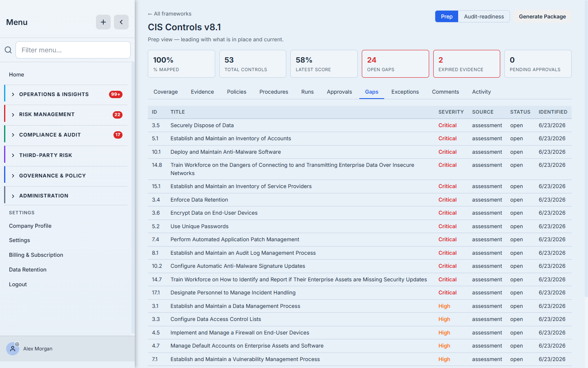Screen dimensions: 588x368
Task: Click the 53 Total Controls card
Action: tap(253, 64)
